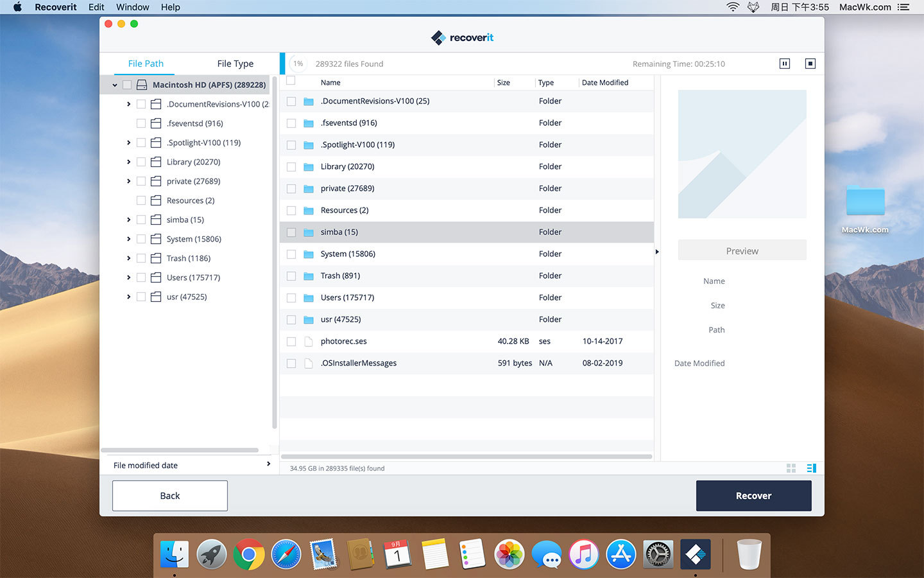Tick the checkbox for photorec.ses
Image resolution: width=924 pixels, height=578 pixels.
click(x=291, y=342)
